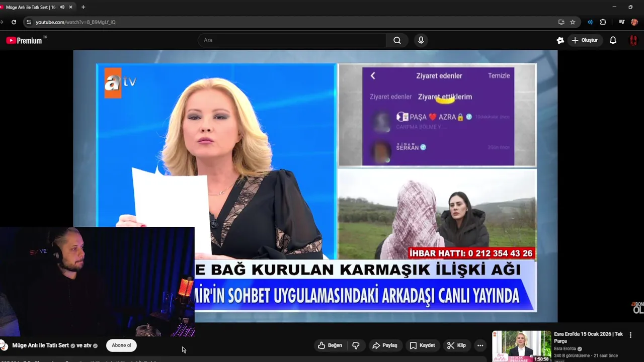This screenshot has height=362, width=644.
Task: Open the notifications bell
Action: point(613,40)
